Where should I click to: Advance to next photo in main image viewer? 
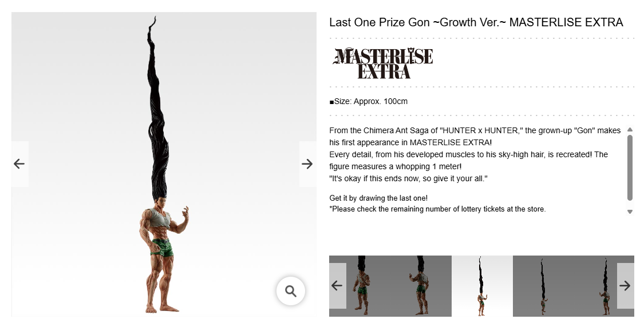[307, 164]
